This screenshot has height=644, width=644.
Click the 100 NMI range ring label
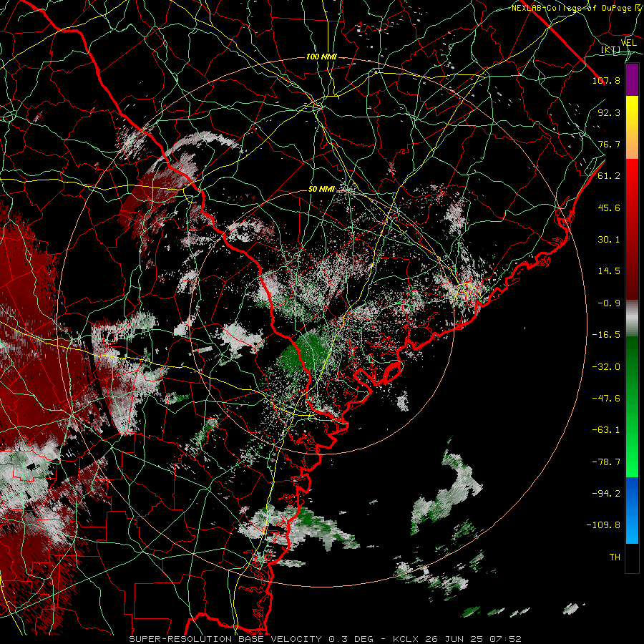point(321,57)
